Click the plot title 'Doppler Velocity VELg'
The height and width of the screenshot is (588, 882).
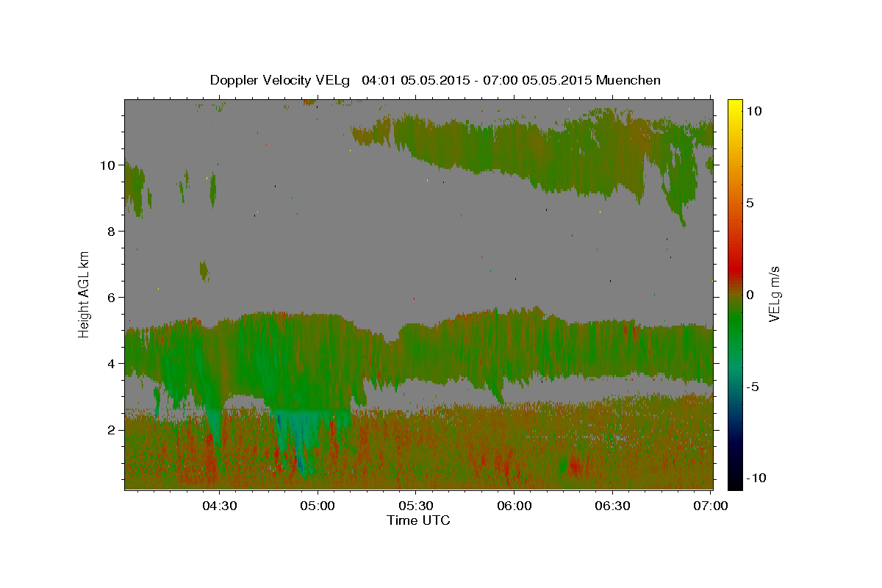(281, 80)
